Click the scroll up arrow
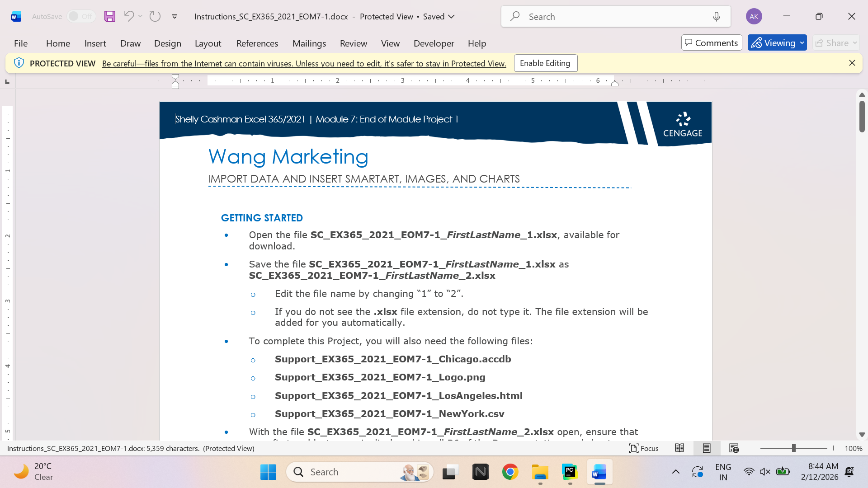The width and height of the screenshot is (868, 488). pyautogui.click(x=862, y=95)
